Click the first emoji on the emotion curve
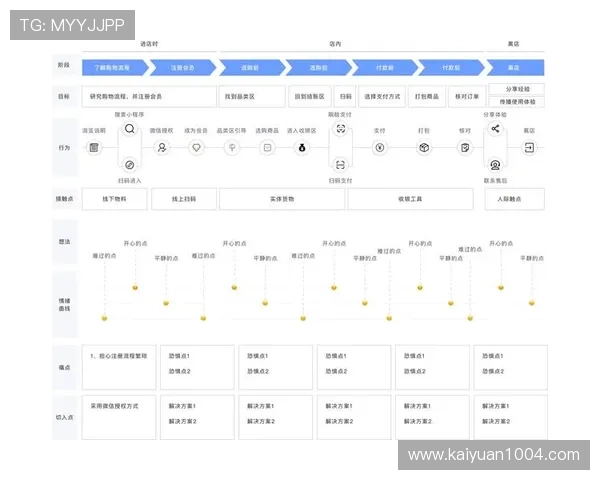Screen dimensions: 600x480 pyautogui.click(x=102, y=318)
